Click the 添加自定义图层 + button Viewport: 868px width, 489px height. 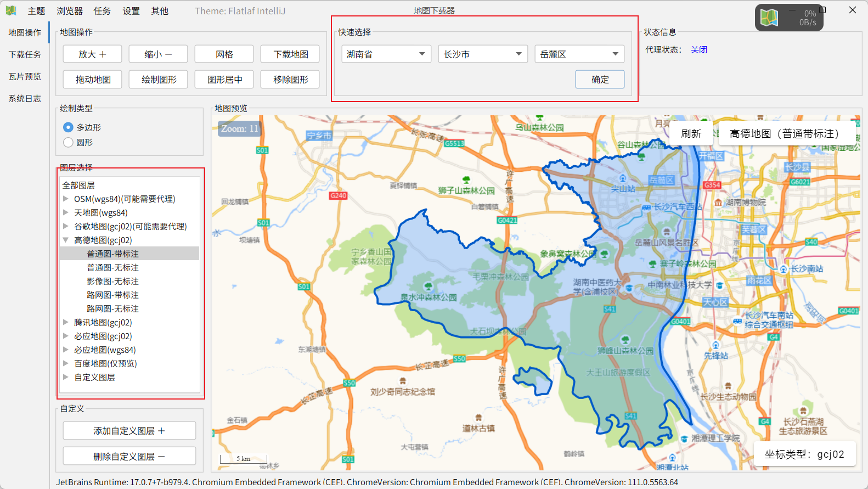pyautogui.click(x=129, y=431)
